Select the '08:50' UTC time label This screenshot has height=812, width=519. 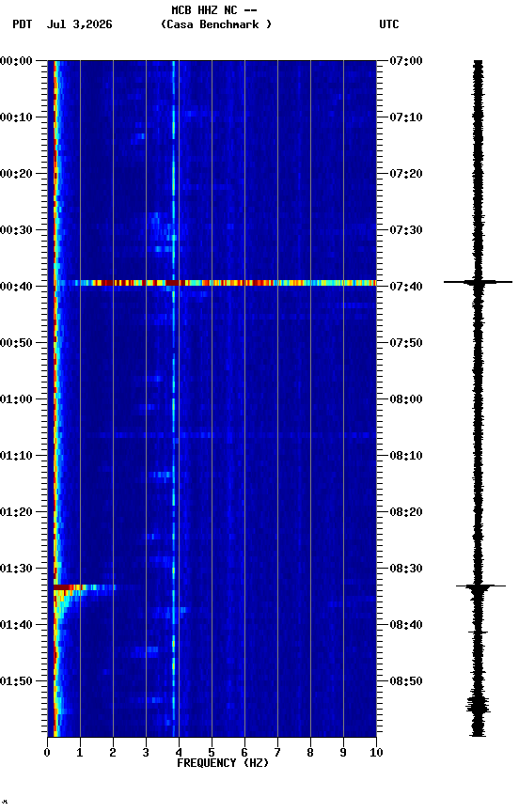(406, 682)
